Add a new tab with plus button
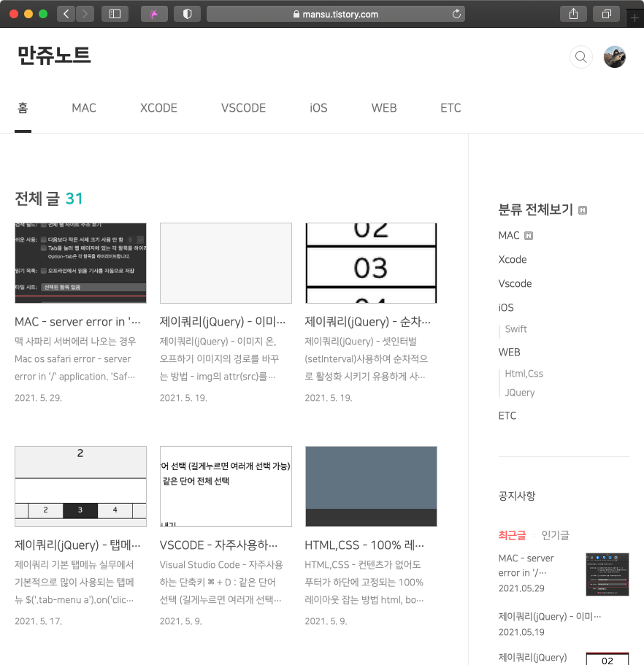Image resolution: width=644 pixels, height=665 pixels. (x=635, y=18)
